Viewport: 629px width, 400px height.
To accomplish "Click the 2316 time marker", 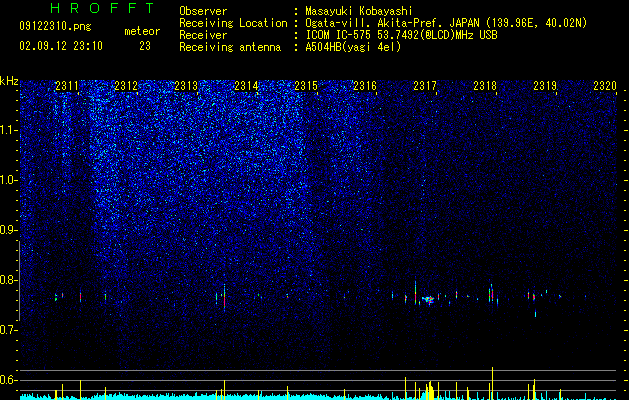I will coord(365,85).
